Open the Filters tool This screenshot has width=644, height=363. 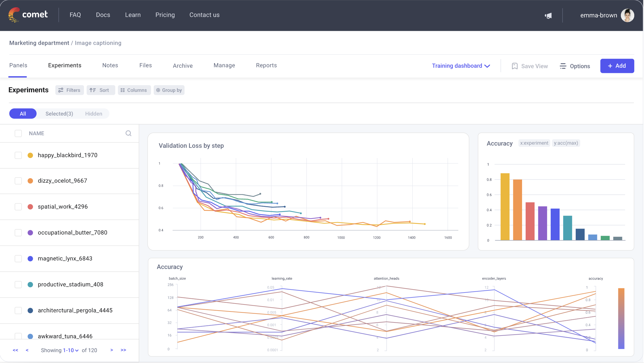click(70, 90)
